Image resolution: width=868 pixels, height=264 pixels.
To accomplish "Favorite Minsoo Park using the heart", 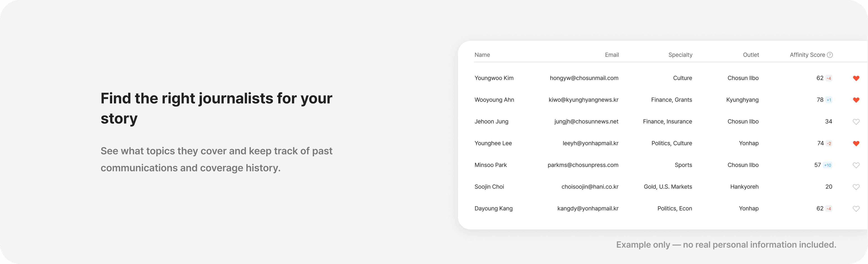I will click(x=856, y=165).
